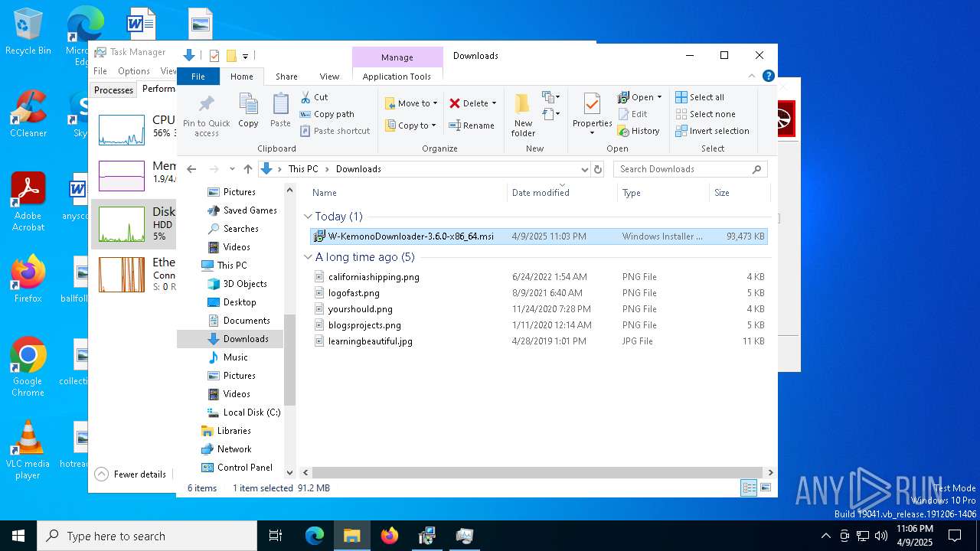Select W-KemonoDownloader msi file
This screenshot has height=551, width=980.
539,236
